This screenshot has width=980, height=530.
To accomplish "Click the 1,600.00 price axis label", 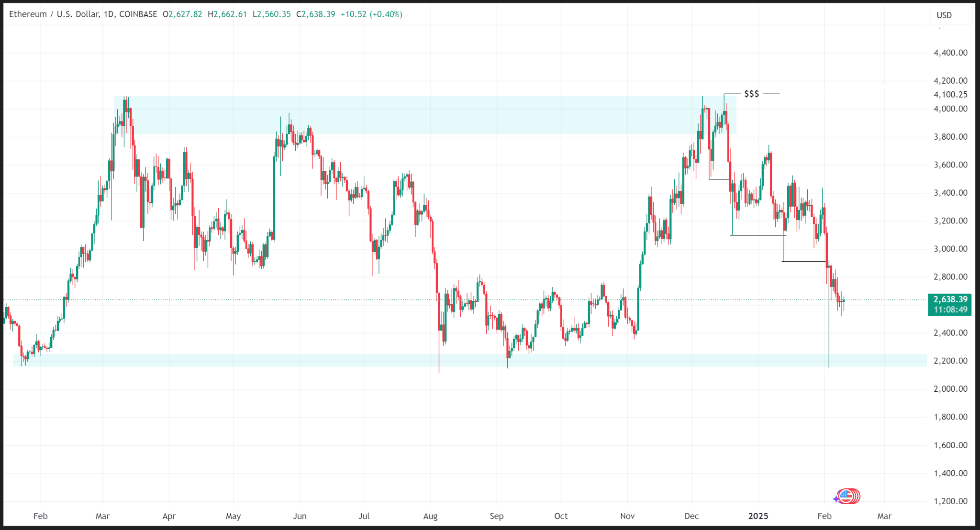I will click(x=950, y=445).
